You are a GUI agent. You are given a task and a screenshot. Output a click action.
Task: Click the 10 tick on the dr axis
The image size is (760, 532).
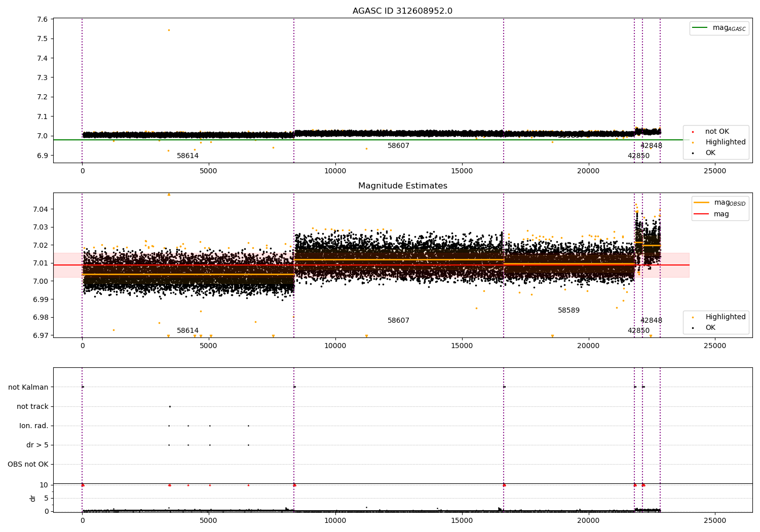(44, 485)
